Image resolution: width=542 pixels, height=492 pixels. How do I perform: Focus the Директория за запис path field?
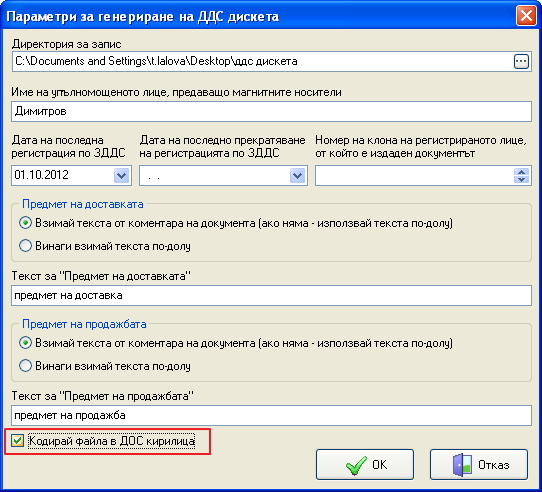[x=263, y=62]
